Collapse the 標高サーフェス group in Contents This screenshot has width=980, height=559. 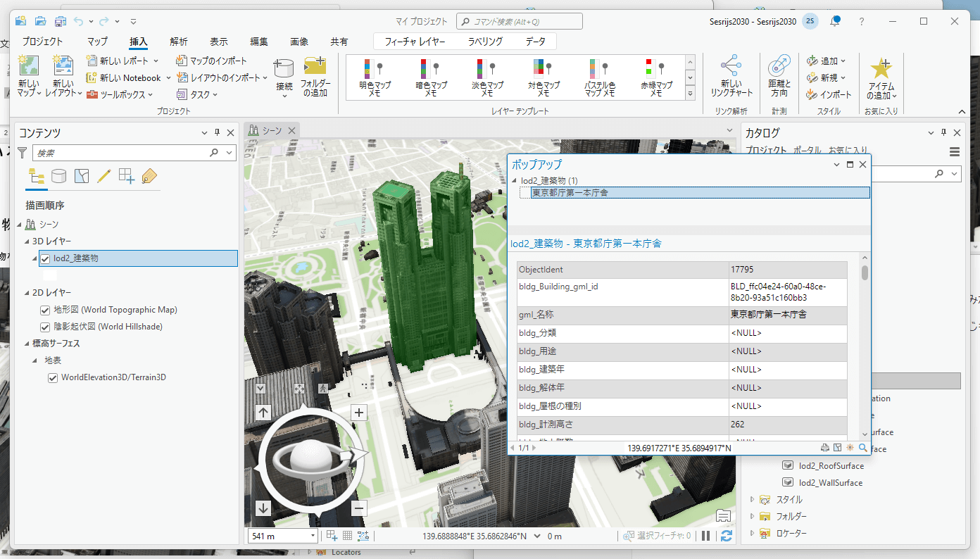pyautogui.click(x=27, y=344)
